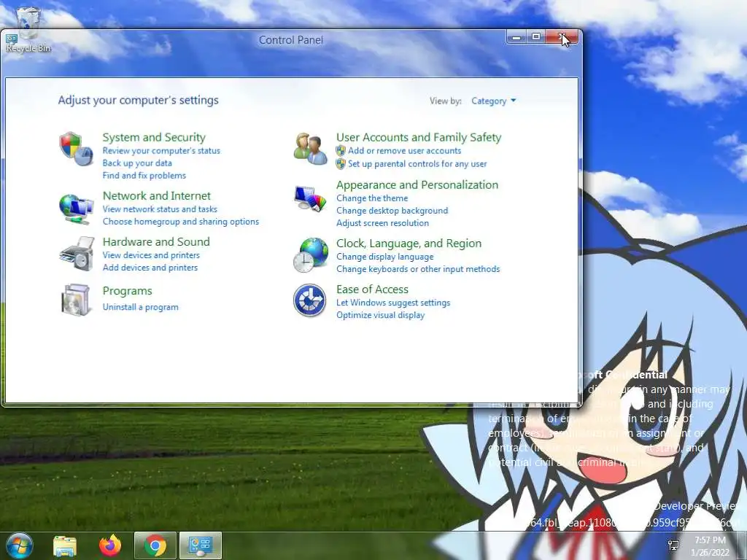This screenshot has height=560, width=747.
Task: Click Change desktop background
Action: tap(392, 211)
